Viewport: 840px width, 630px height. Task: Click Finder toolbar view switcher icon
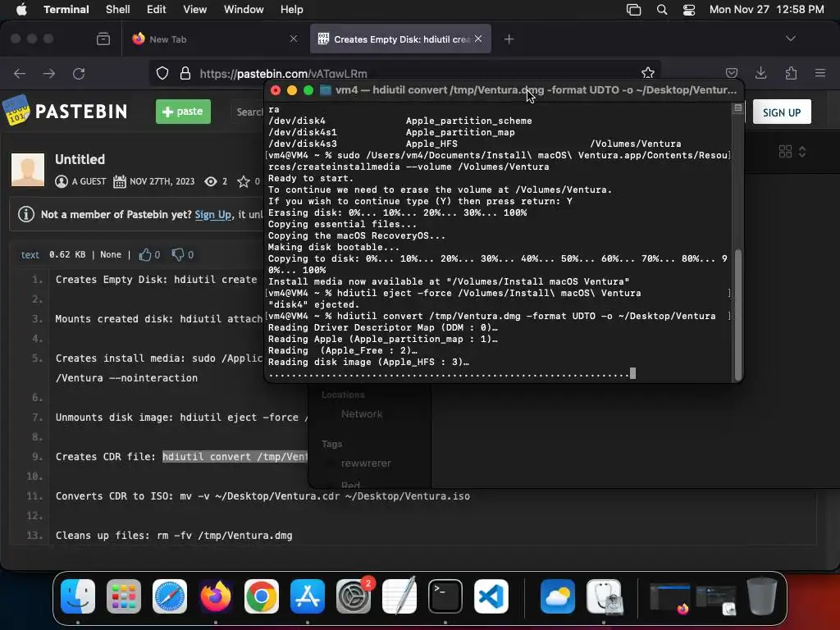pyautogui.click(x=792, y=152)
